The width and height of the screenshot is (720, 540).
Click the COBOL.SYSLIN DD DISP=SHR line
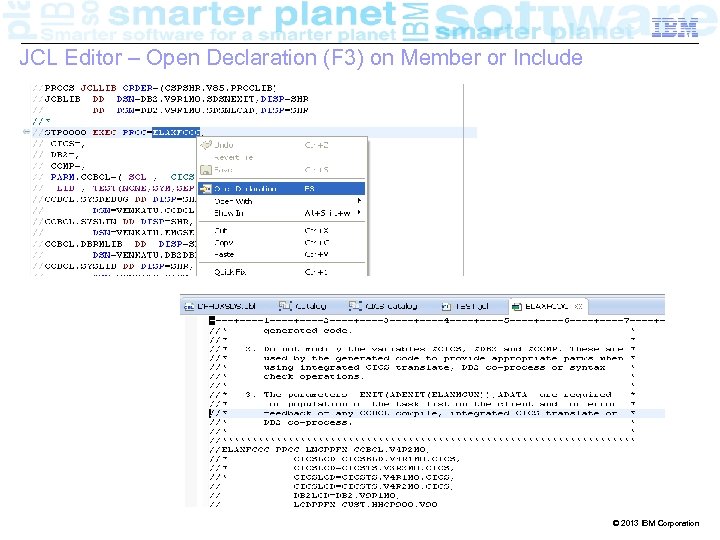click(113, 222)
